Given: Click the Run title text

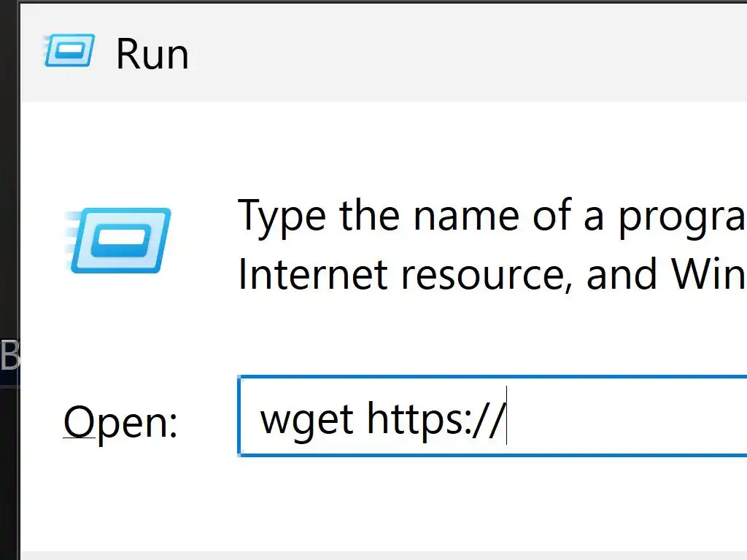Looking at the screenshot, I should [152, 54].
